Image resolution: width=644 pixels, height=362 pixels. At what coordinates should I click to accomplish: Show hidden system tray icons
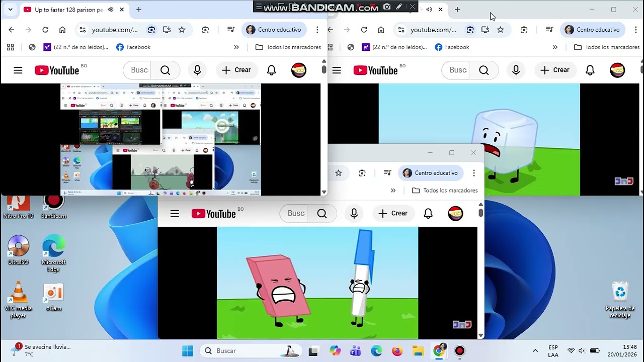coord(535,350)
